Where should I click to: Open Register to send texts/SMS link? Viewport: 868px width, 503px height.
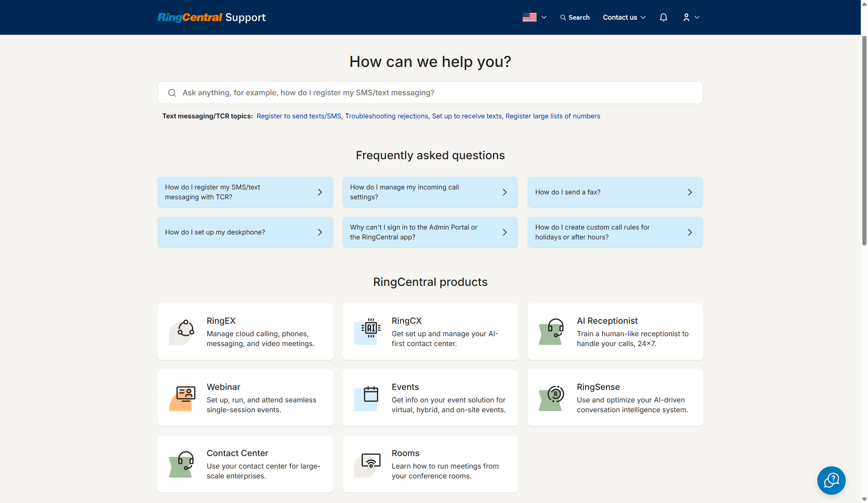click(x=299, y=116)
